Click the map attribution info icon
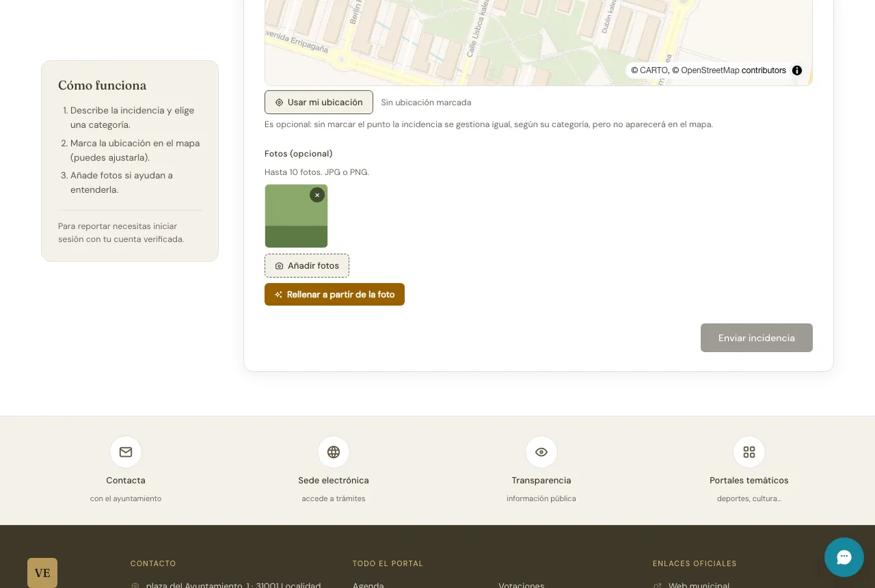875x588 pixels. click(x=797, y=70)
